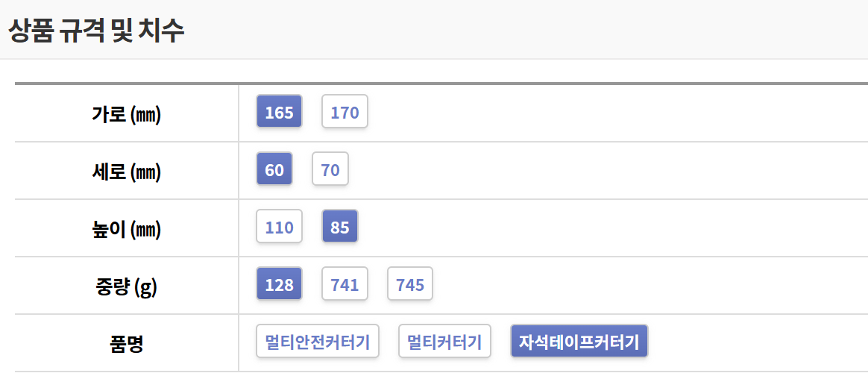Choose the 170 width option
Screen dimensions: 868x376
[345, 113]
